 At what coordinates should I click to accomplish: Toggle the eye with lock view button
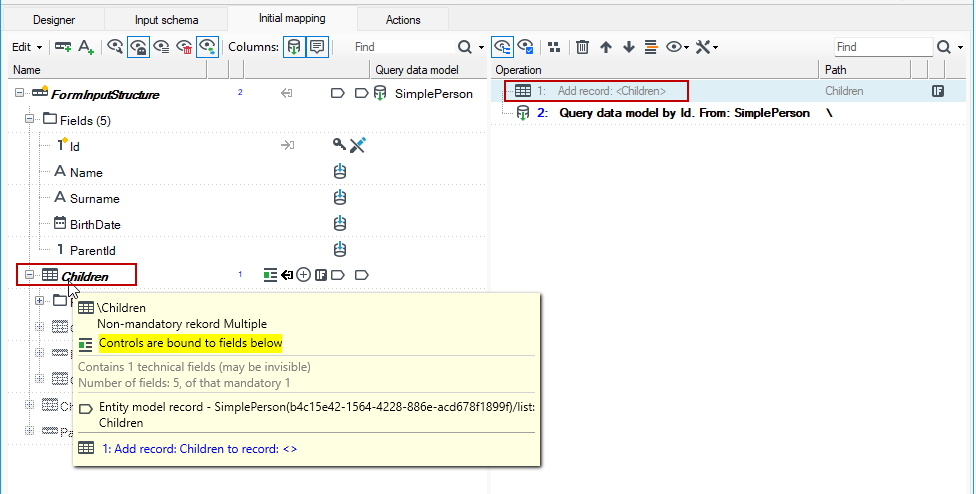point(138,47)
